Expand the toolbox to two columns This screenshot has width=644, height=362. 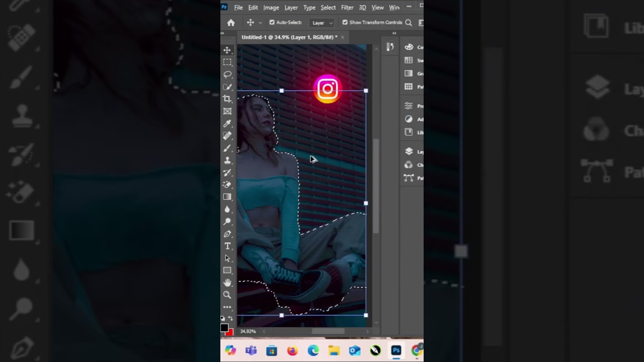[x=223, y=33]
